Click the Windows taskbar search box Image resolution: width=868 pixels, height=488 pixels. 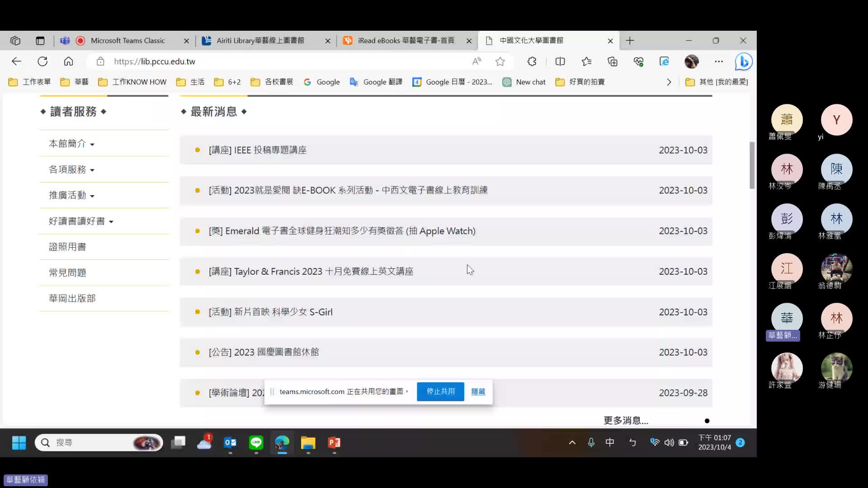pos(99,443)
